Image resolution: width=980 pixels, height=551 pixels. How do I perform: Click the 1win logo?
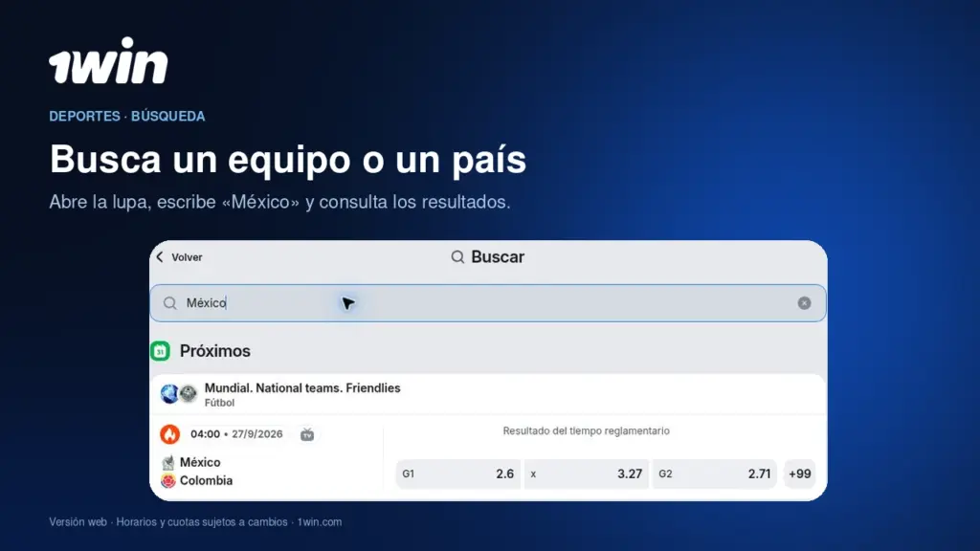coord(109,60)
